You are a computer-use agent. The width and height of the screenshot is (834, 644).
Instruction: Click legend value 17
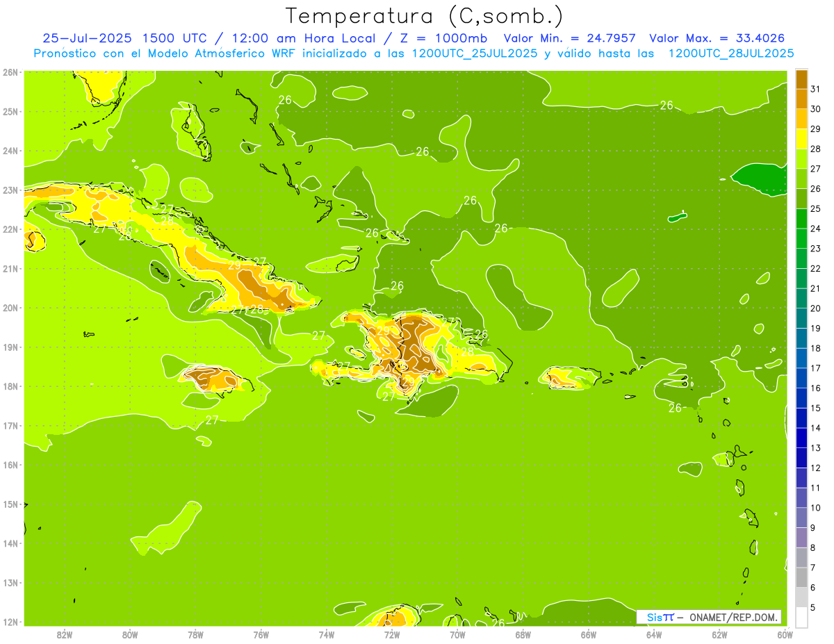[x=816, y=368]
